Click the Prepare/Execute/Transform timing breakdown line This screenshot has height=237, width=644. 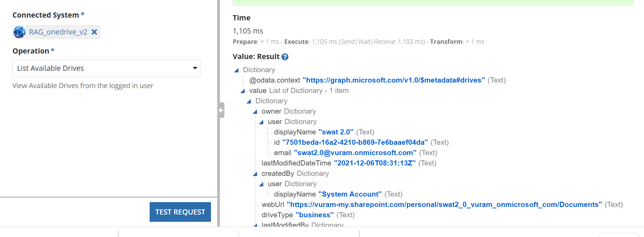click(358, 42)
